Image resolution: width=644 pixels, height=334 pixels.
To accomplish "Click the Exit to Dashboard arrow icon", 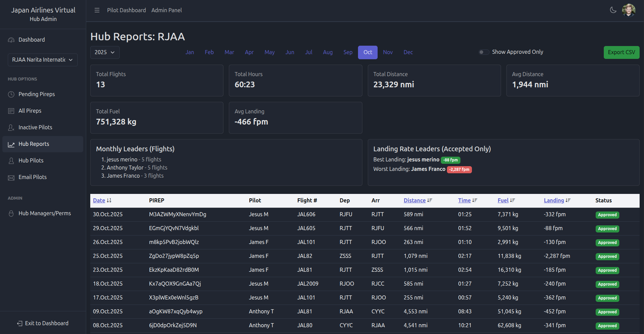I will (20, 324).
